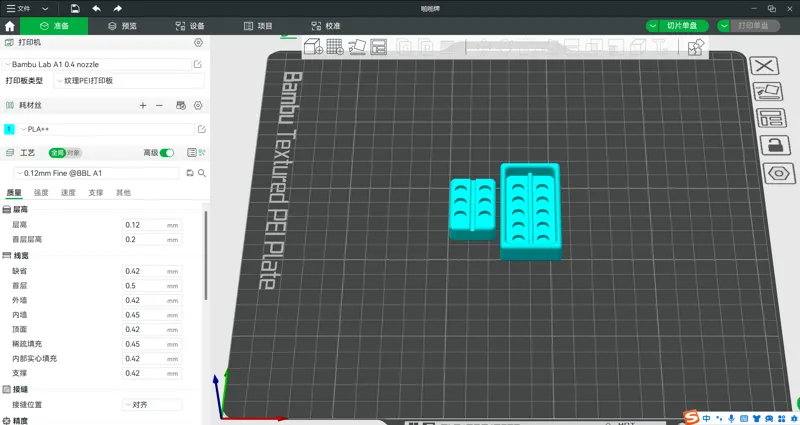Add a new plate with the grid plus icon
Image resolution: width=800 pixels, height=425 pixels.
[x=335, y=47]
